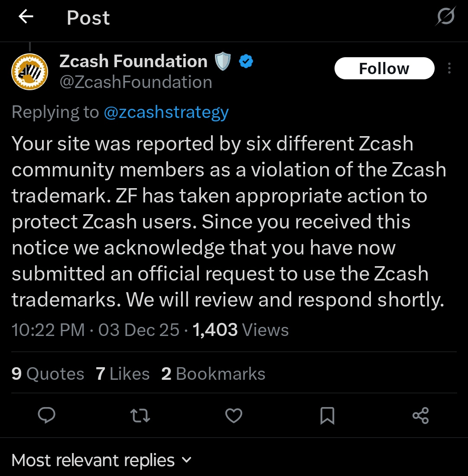Open the Zcash Foundation profile avatar
The height and width of the screenshot is (476, 468).
coord(29,71)
